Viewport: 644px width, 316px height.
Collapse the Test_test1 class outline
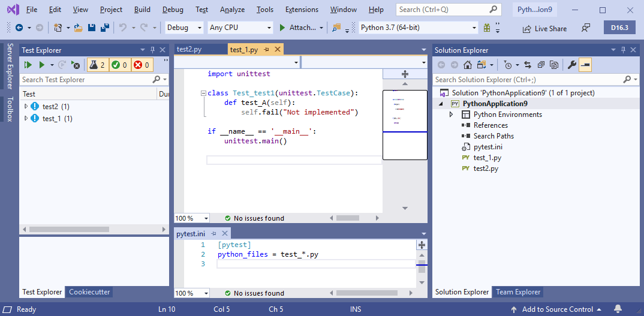click(203, 94)
